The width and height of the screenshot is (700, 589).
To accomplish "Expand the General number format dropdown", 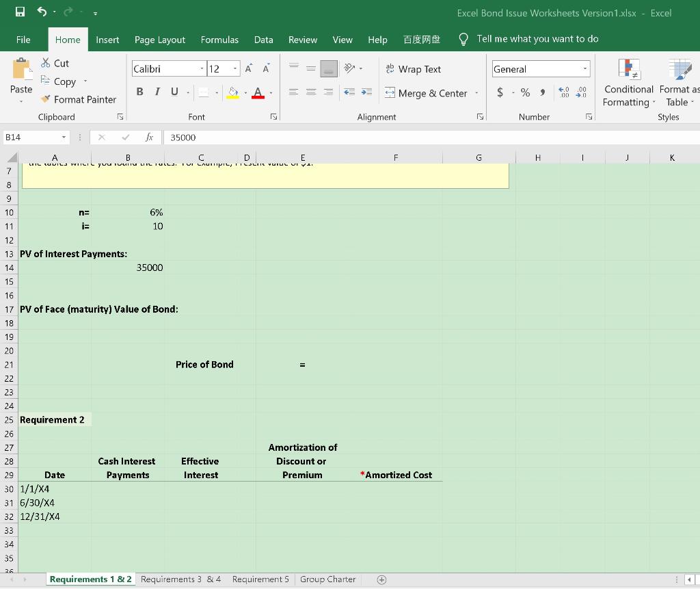I will [x=584, y=68].
